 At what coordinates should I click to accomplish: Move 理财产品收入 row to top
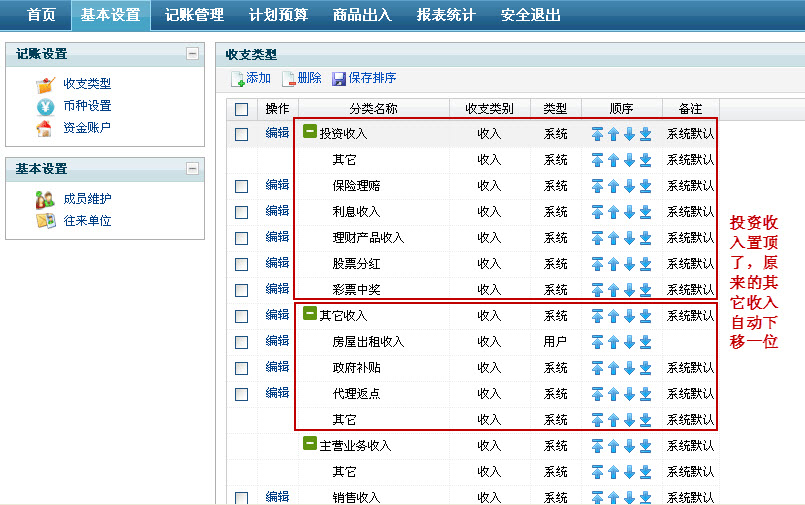(597, 238)
